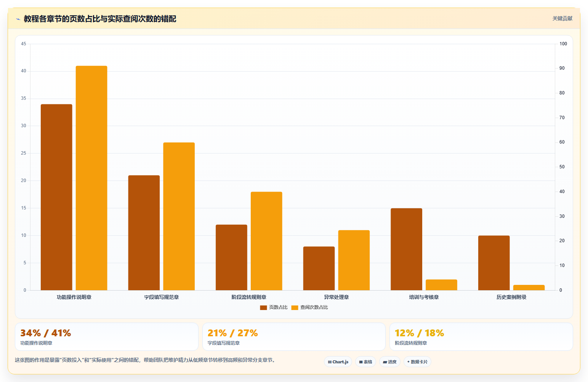Open the 34% / 41% stat card

pos(107,337)
